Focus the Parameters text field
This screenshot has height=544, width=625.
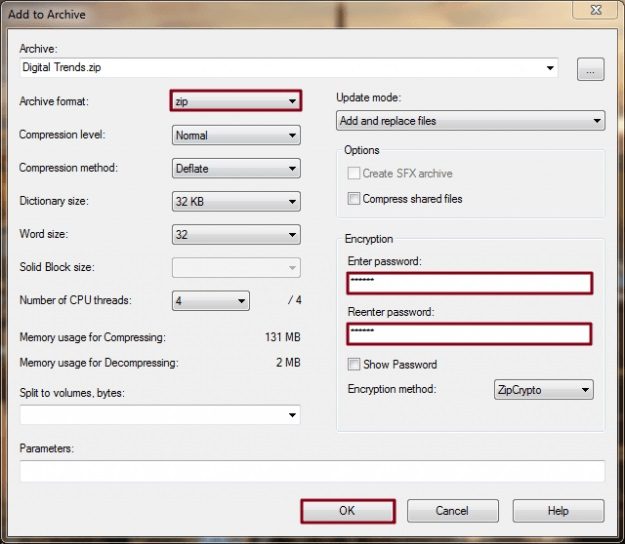pyautogui.click(x=312, y=471)
